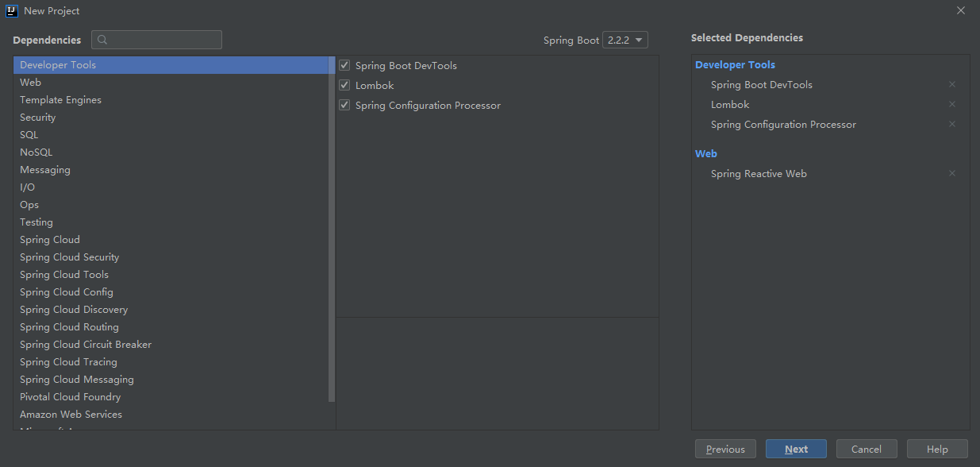Click the IntelliJ IDEA logo in title bar
980x467 pixels.
(x=12, y=11)
